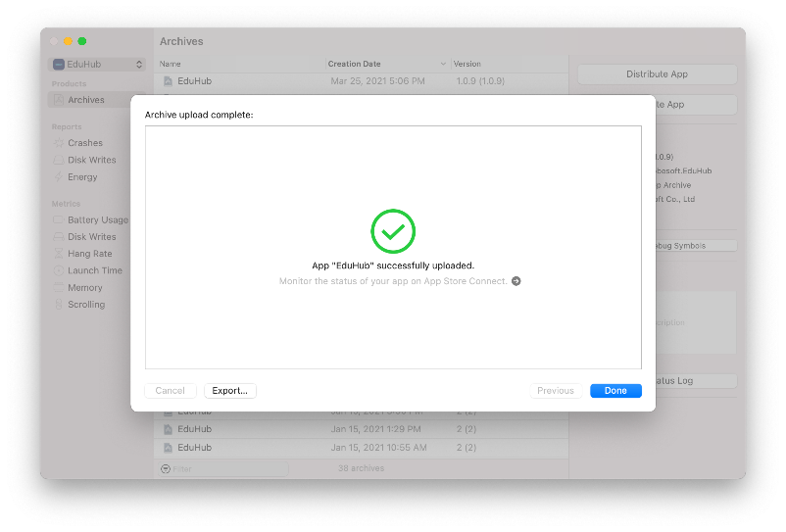
Task: Click archive icon of Mar 25 EduHub row
Action: click(169, 81)
